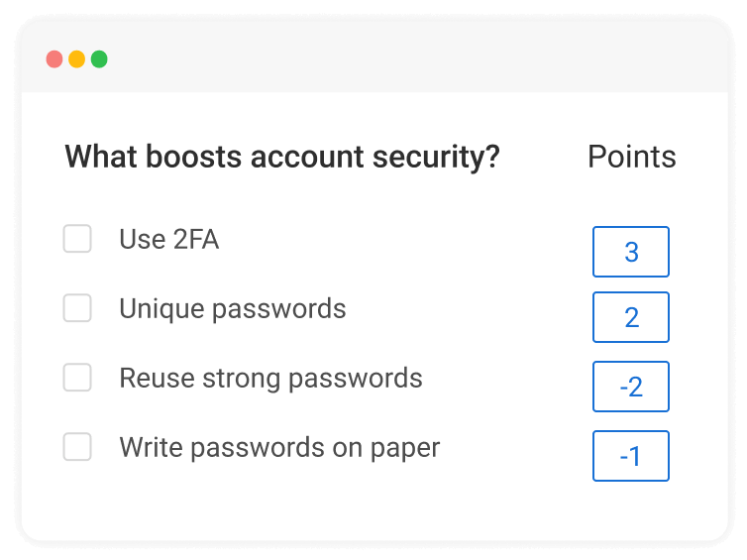Hit the green maximize window dot
The image size is (747, 560).
(99, 59)
